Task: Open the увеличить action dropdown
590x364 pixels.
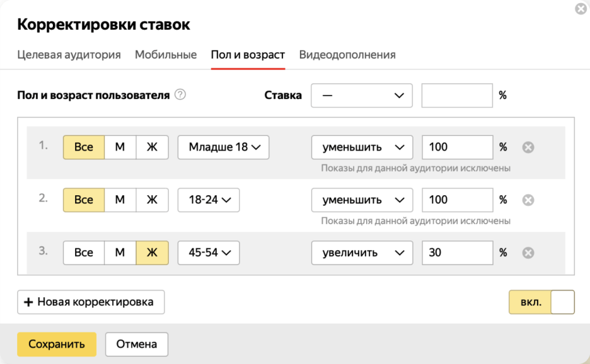Action: coord(362,253)
